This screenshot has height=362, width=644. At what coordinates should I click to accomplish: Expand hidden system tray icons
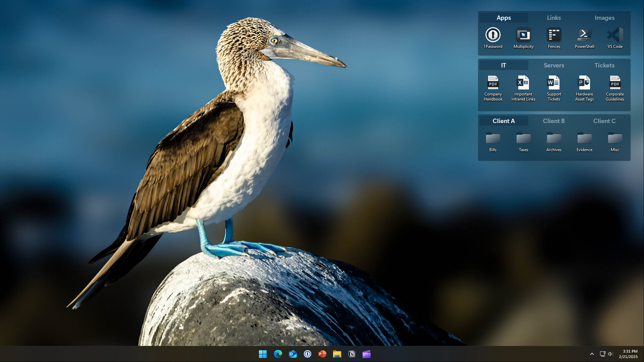(x=592, y=354)
